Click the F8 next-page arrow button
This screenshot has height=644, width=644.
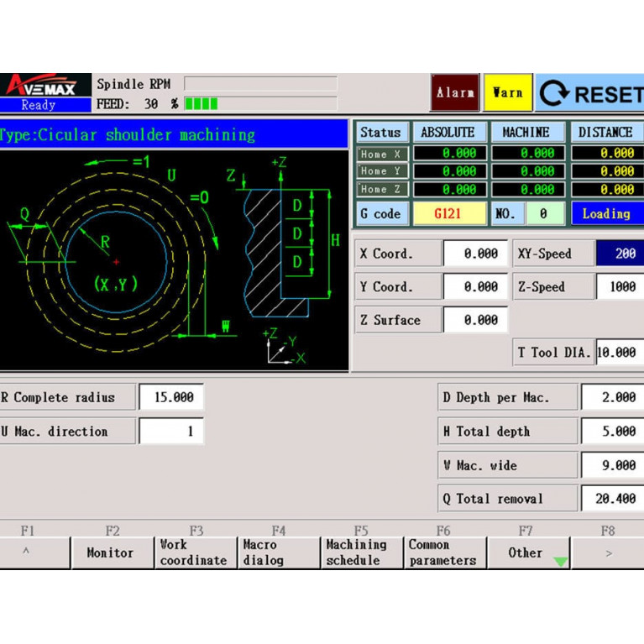coord(608,552)
